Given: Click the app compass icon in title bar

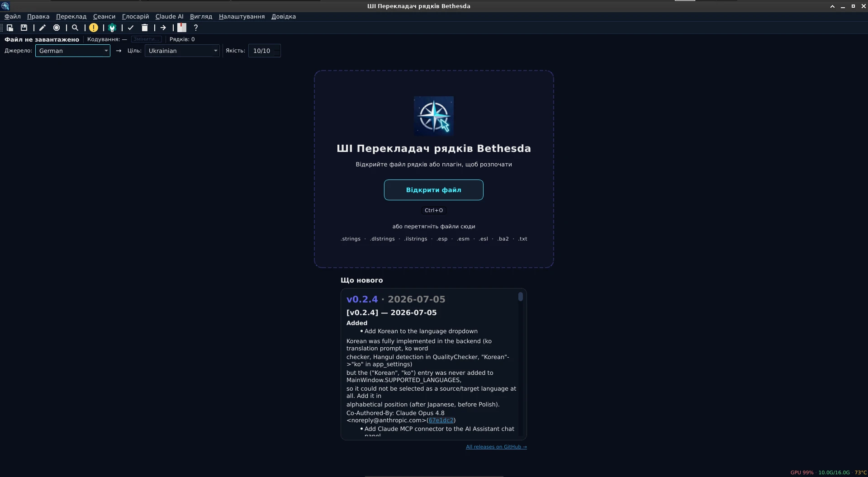Looking at the screenshot, I should pyautogui.click(x=5, y=6).
